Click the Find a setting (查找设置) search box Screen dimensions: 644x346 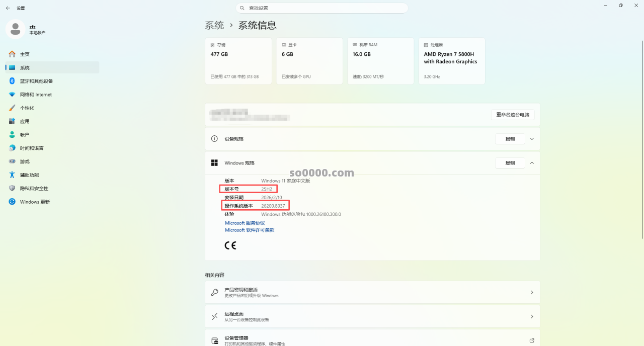click(x=322, y=8)
